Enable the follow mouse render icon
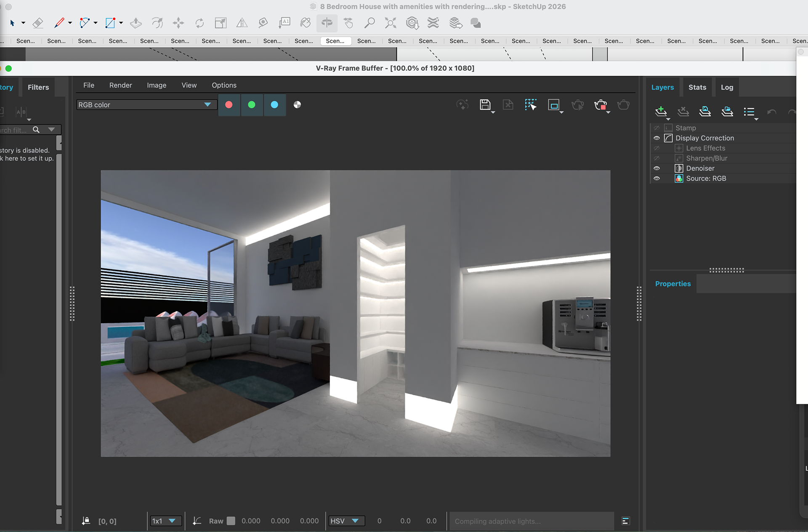 point(531,105)
